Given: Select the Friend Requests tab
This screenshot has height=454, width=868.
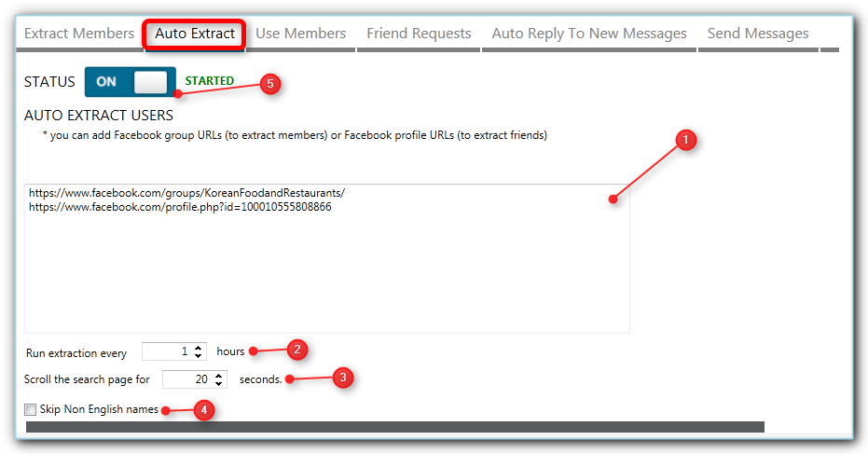Looking at the screenshot, I should (419, 34).
